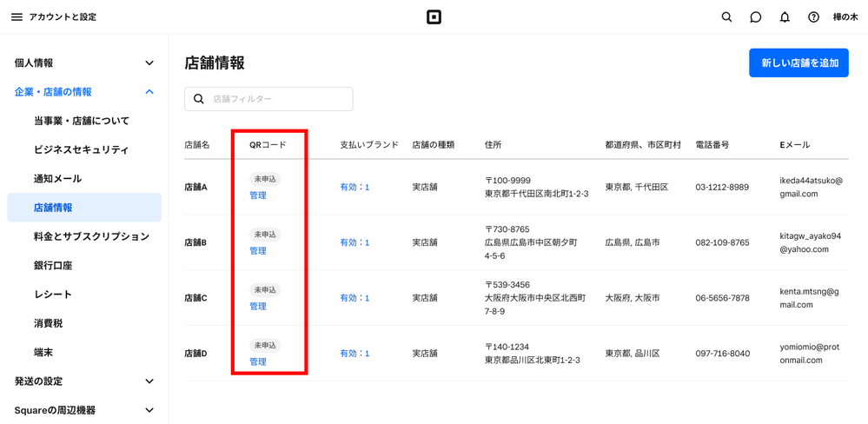Expand Squareの周辺機器 section
The height and width of the screenshot is (424, 868).
pyautogui.click(x=84, y=410)
